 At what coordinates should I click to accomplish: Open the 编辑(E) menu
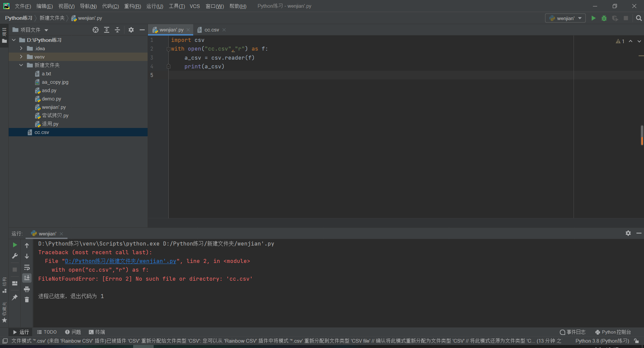tap(45, 6)
